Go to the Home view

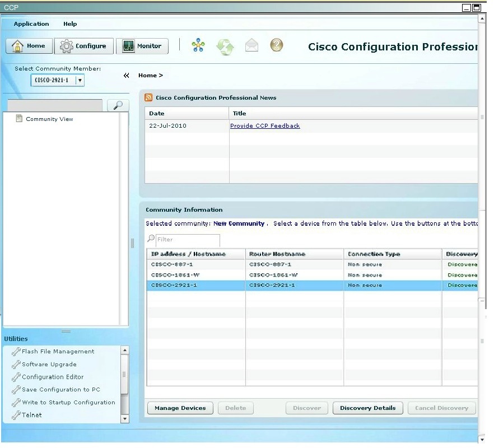tap(29, 46)
